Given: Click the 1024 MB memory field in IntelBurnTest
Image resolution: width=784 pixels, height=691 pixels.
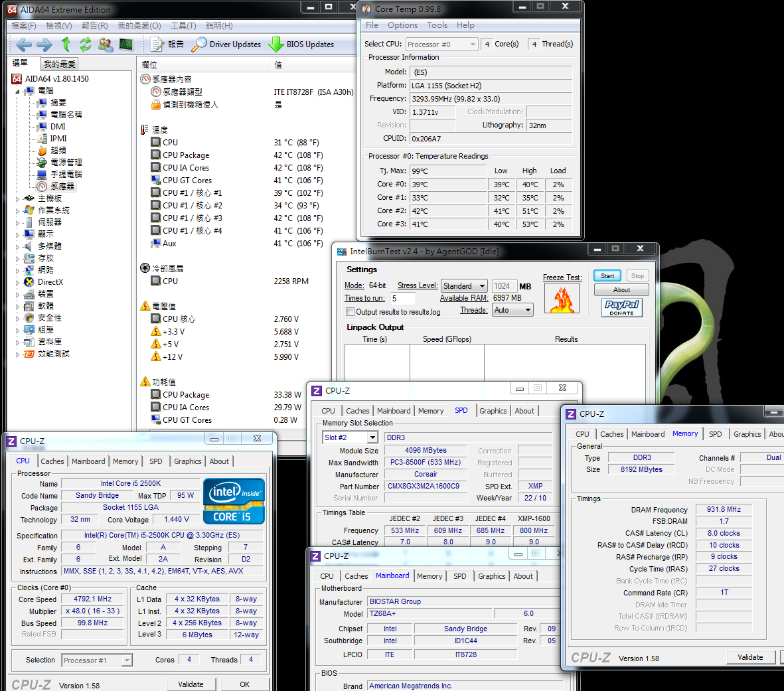Looking at the screenshot, I should click(x=504, y=286).
